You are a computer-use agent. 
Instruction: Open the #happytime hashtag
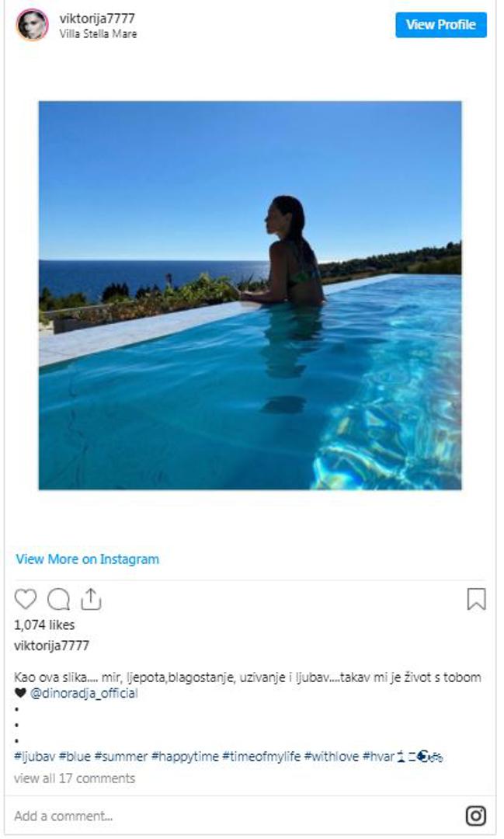[185, 757]
